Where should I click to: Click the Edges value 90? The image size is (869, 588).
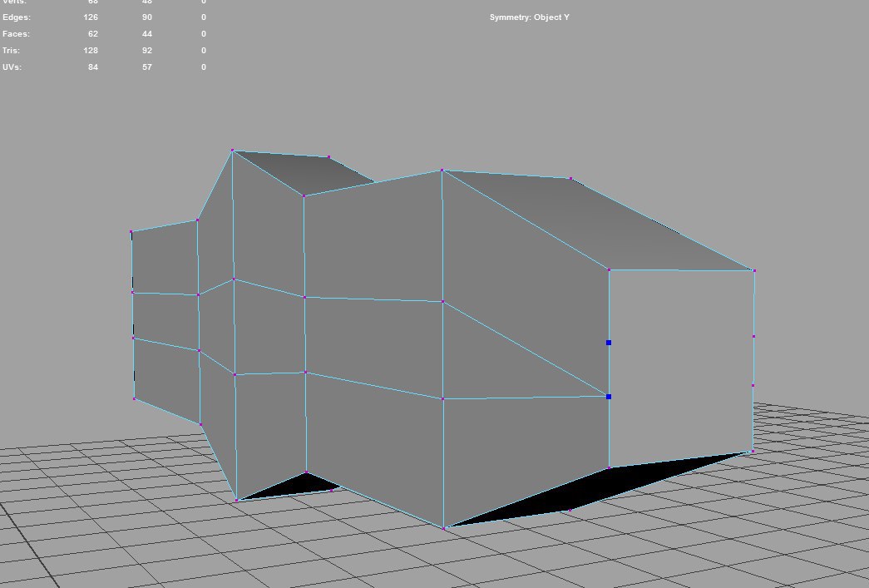(147, 17)
